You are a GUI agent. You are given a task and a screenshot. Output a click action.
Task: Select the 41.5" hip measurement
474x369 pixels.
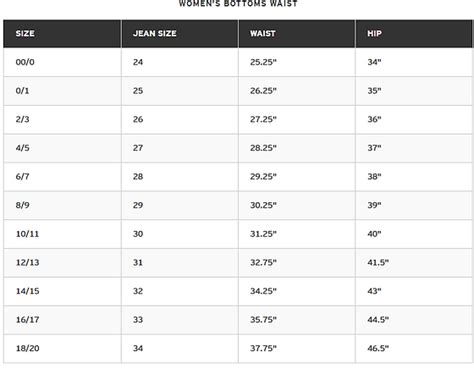(378, 262)
